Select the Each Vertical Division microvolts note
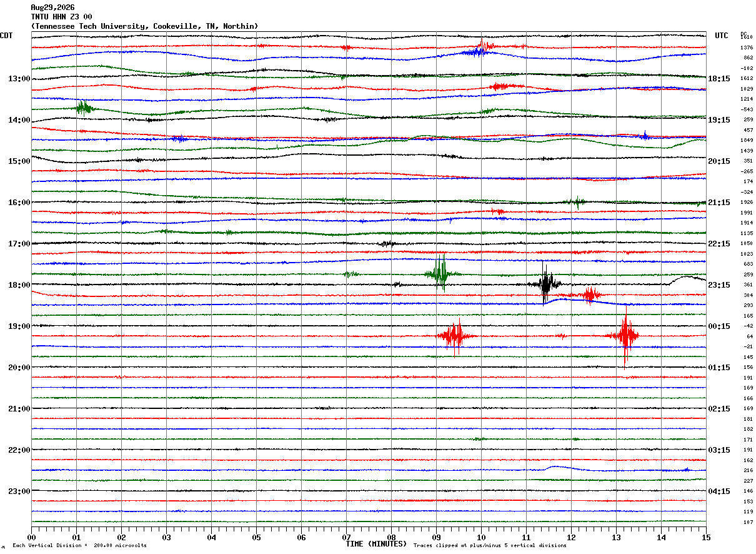This screenshot has height=554, width=756. (x=79, y=546)
